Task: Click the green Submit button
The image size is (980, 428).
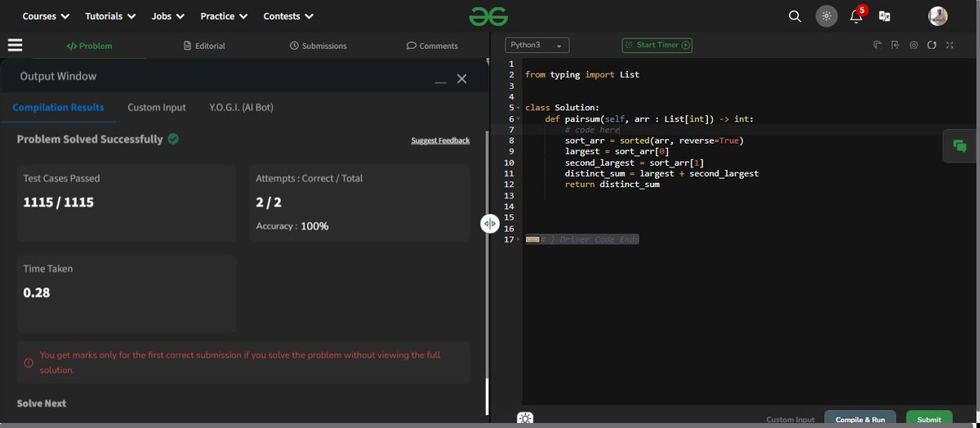Action: (929, 419)
